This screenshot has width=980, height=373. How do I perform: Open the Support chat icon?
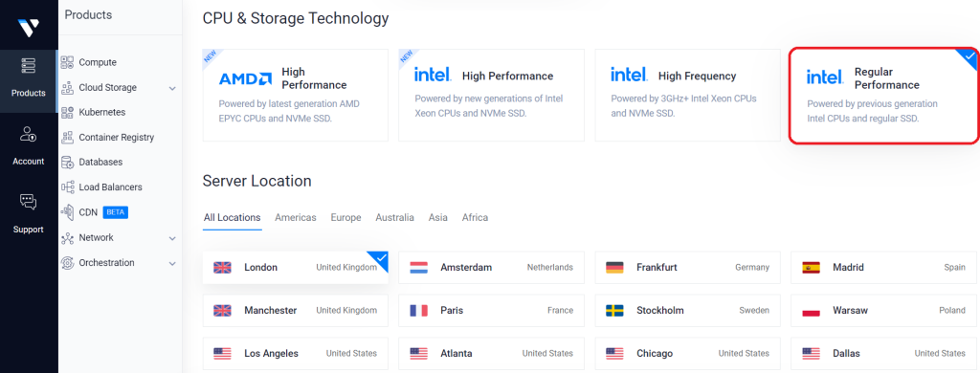28,202
